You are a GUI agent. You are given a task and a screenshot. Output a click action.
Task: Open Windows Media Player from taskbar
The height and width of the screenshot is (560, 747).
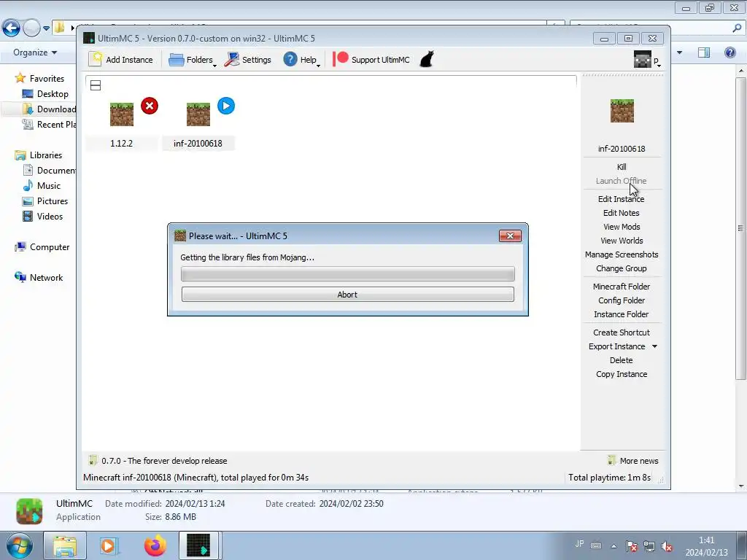click(109, 545)
